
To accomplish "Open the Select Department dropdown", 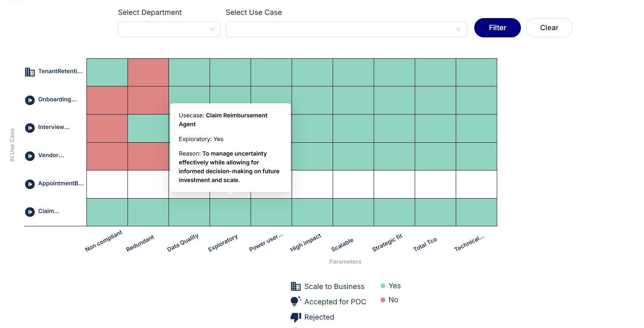I will coord(169,29).
